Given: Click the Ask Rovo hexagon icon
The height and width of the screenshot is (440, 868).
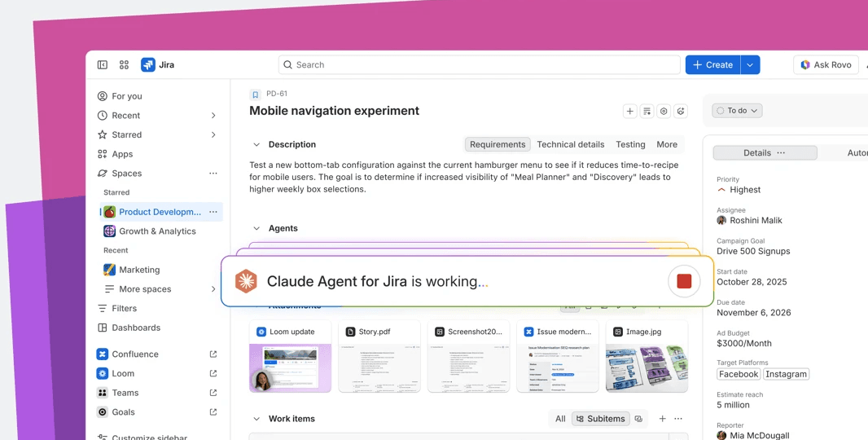Looking at the screenshot, I should click(x=805, y=65).
